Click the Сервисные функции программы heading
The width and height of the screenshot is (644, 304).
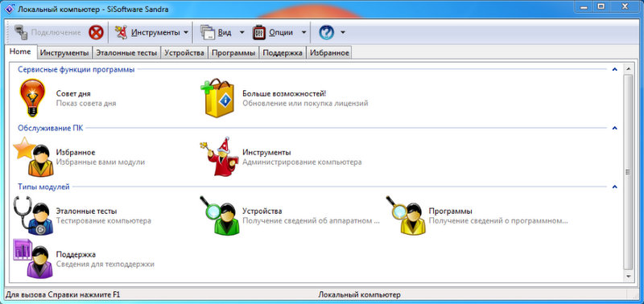tap(76, 70)
